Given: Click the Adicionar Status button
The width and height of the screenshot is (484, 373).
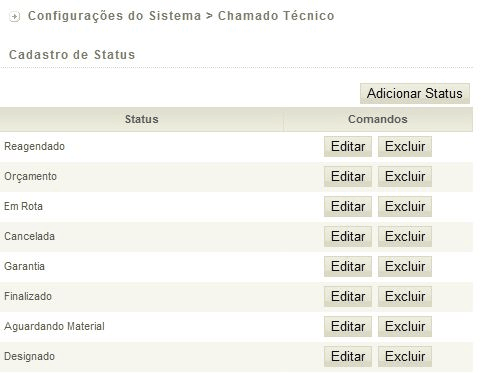Looking at the screenshot, I should pyautogui.click(x=415, y=93).
